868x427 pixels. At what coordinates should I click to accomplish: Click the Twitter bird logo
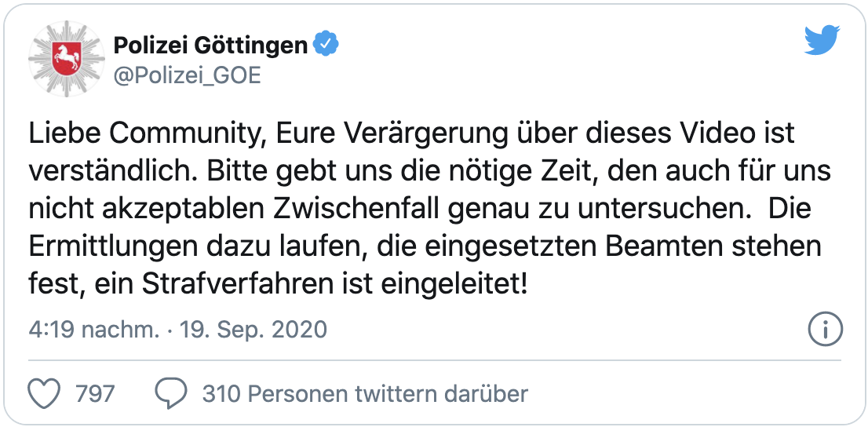click(822, 40)
